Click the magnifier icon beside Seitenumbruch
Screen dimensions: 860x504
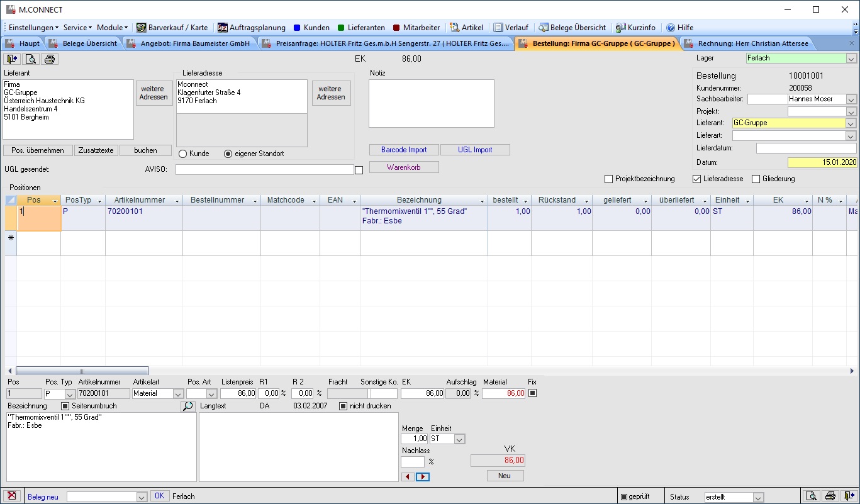point(188,406)
